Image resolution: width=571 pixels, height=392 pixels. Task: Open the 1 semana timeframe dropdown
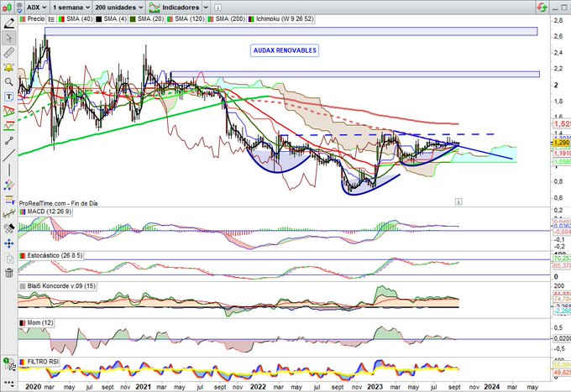[71, 8]
